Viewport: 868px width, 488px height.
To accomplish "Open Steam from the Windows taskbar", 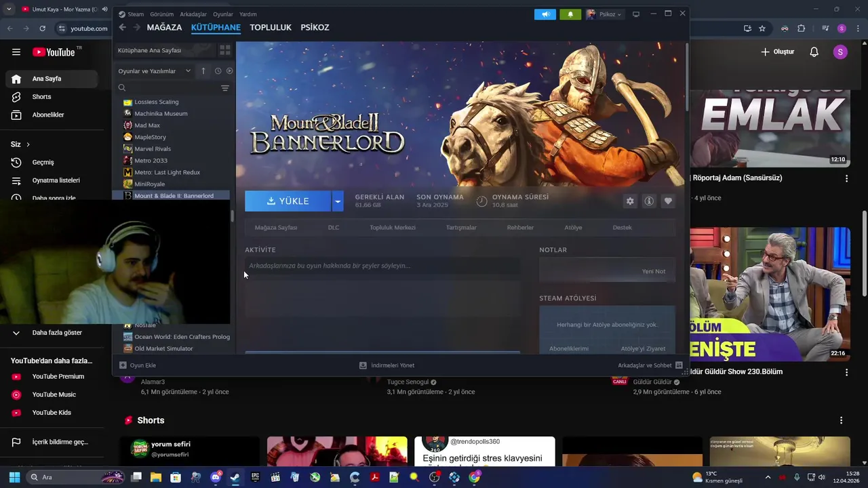I will (235, 477).
